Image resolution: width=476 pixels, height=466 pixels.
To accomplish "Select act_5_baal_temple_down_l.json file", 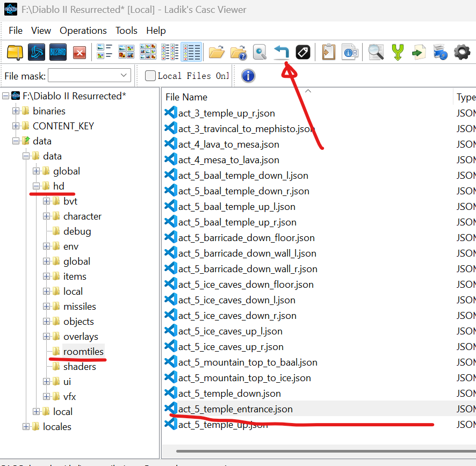I will [243, 176].
